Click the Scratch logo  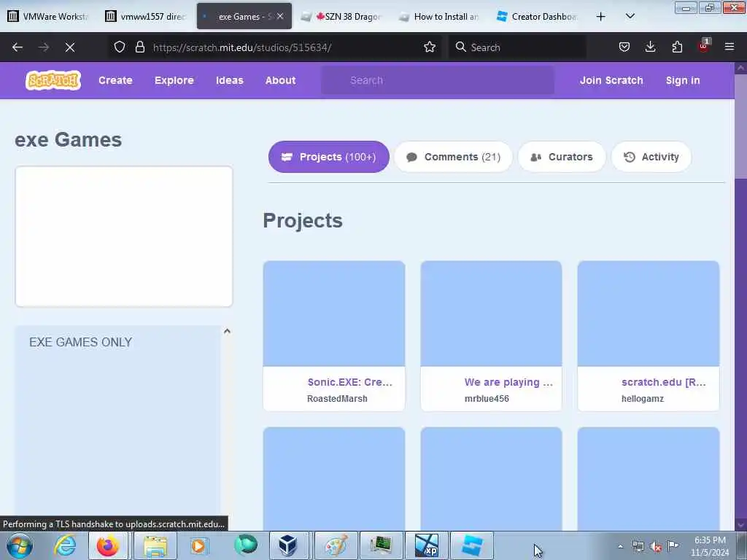tap(53, 80)
